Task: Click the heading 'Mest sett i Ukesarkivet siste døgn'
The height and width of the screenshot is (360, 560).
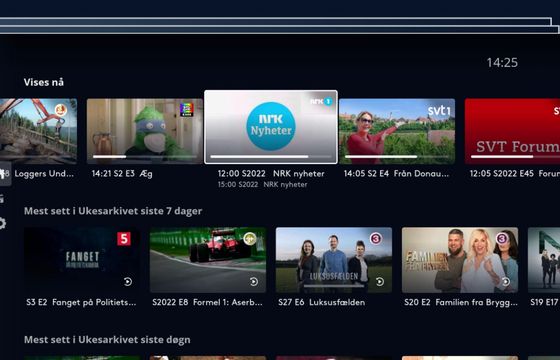Action: pos(107,340)
